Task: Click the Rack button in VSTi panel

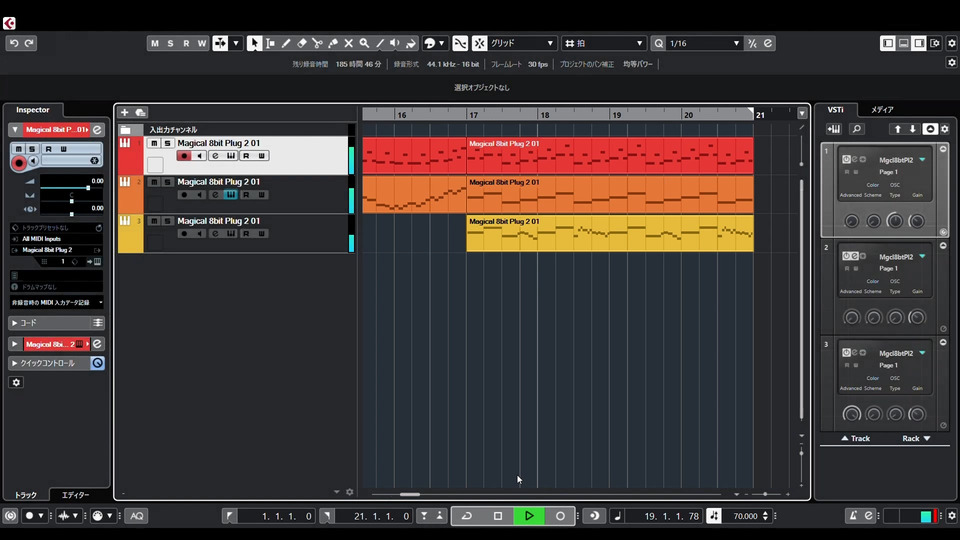Action: 916,438
